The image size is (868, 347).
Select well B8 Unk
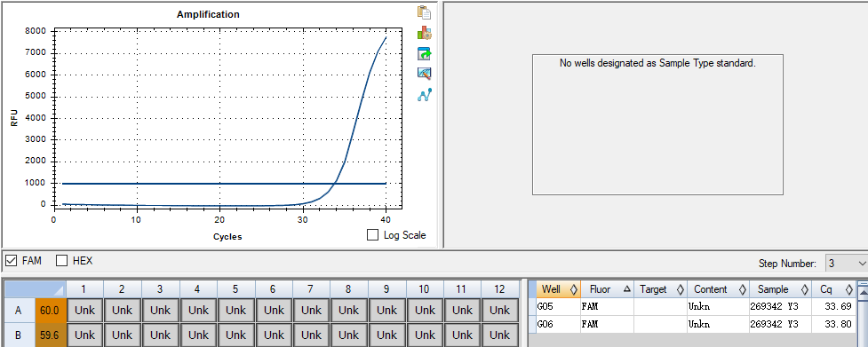[x=349, y=335]
